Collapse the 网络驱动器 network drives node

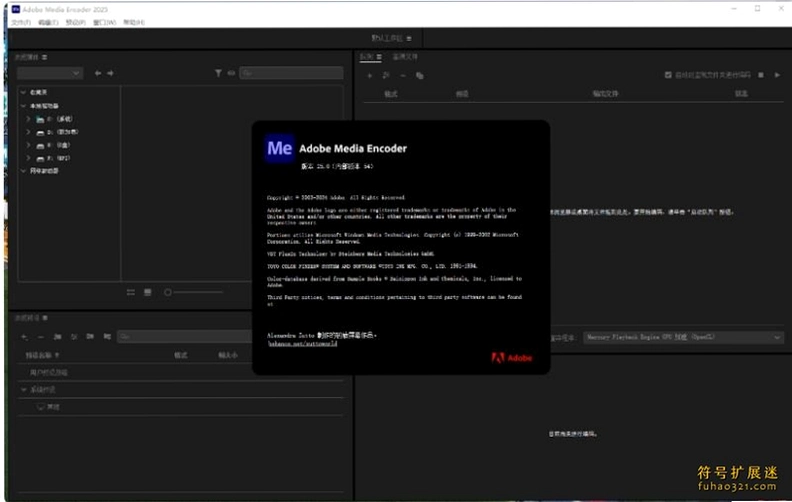tap(23, 171)
